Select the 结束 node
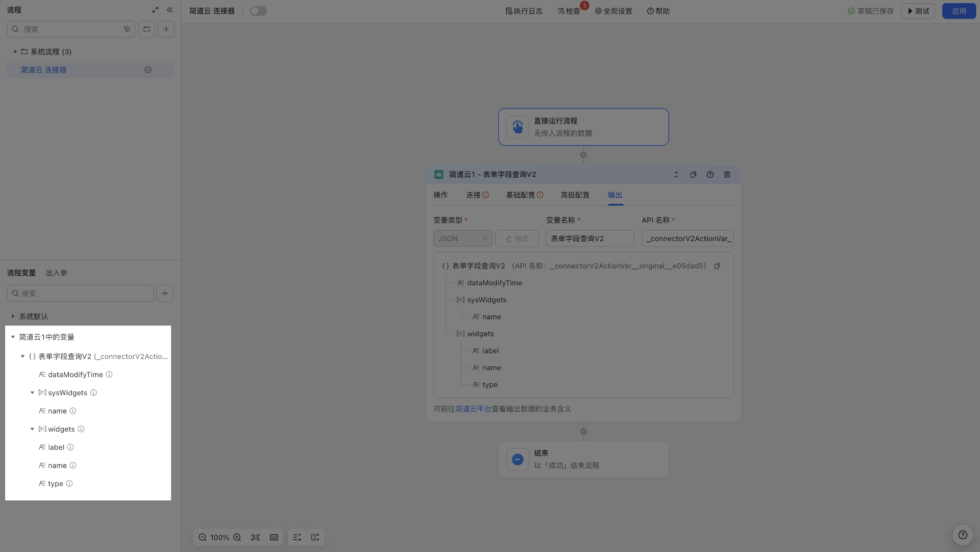 [x=584, y=460]
